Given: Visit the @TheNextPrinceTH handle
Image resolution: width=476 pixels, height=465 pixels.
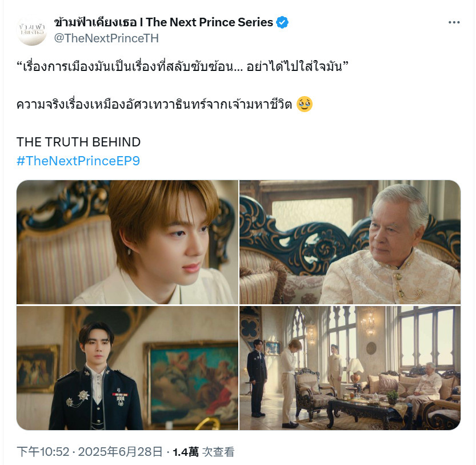Looking at the screenshot, I should tap(106, 38).
